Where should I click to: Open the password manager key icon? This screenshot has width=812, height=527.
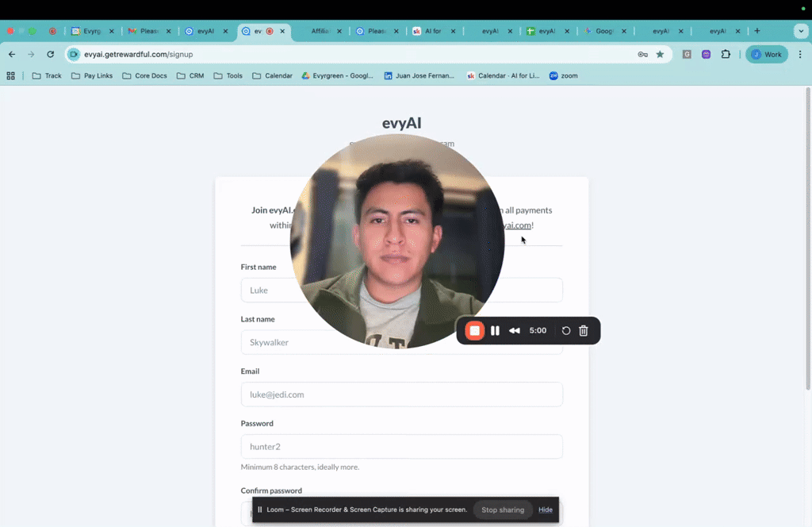click(642, 54)
